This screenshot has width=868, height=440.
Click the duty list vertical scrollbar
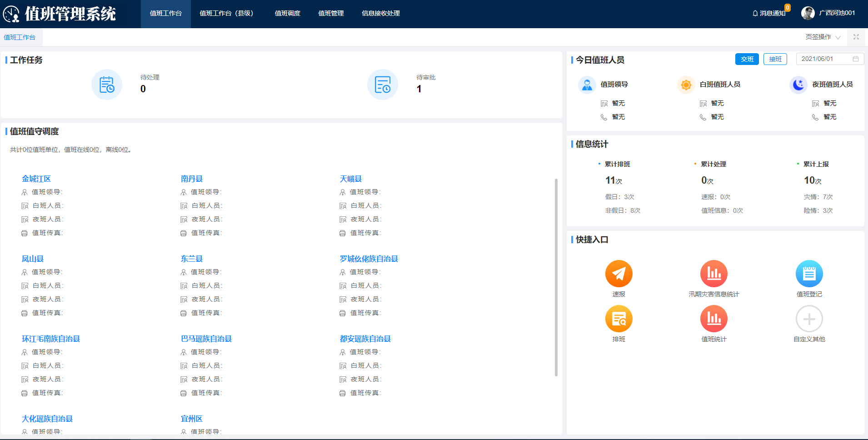pos(556,277)
